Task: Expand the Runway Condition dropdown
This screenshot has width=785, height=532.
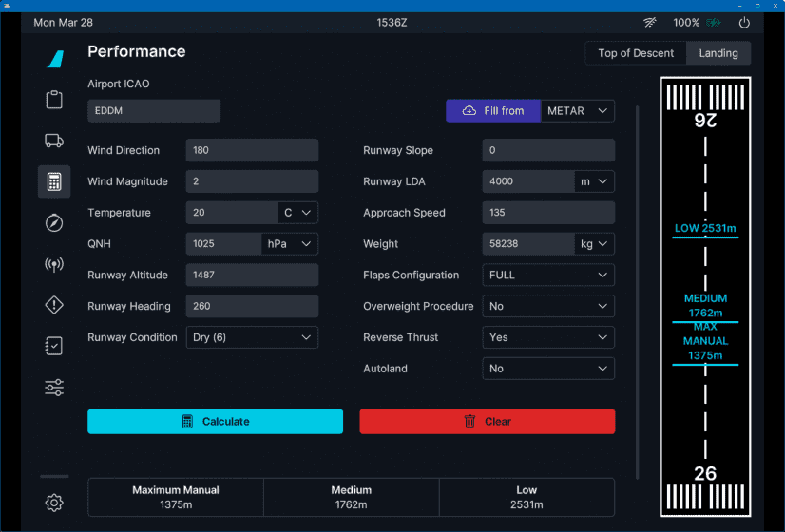Action: point(251,337)
